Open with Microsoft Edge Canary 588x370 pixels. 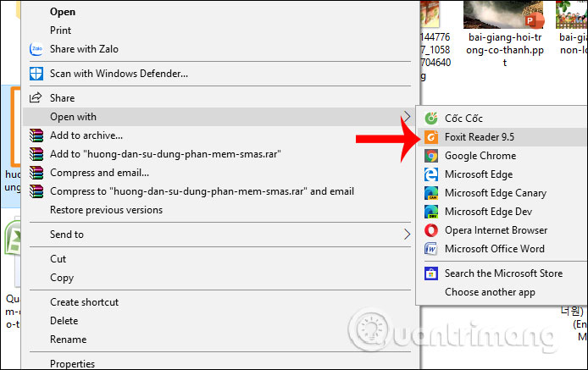point(496,193)
